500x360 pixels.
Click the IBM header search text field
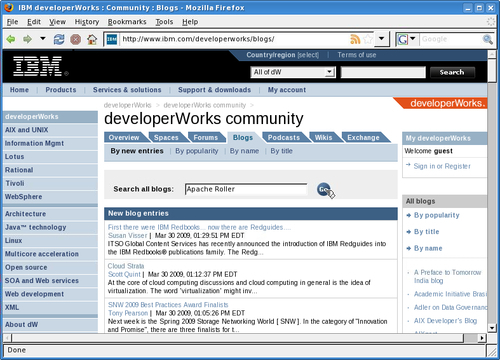click(x=383, y=72)
